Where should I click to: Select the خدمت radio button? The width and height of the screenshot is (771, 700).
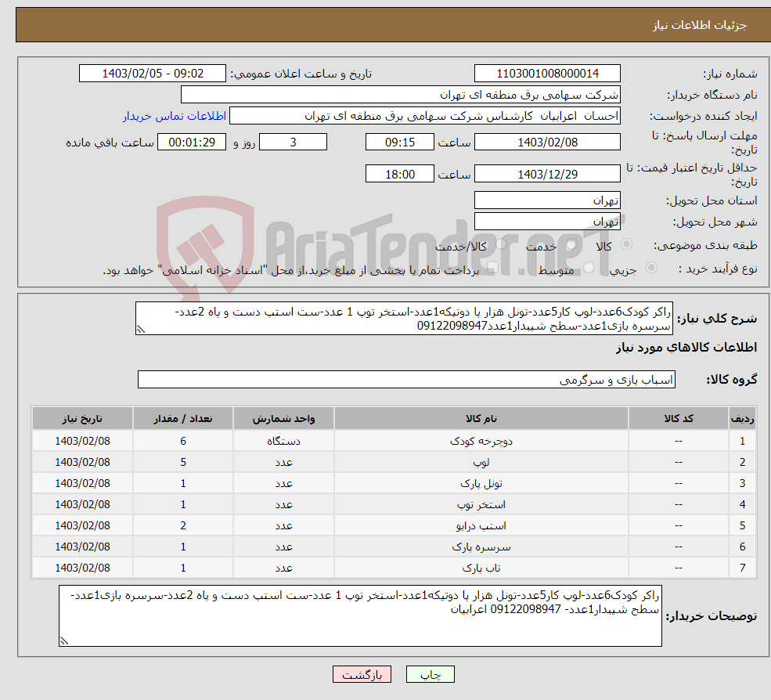(571, 244)
